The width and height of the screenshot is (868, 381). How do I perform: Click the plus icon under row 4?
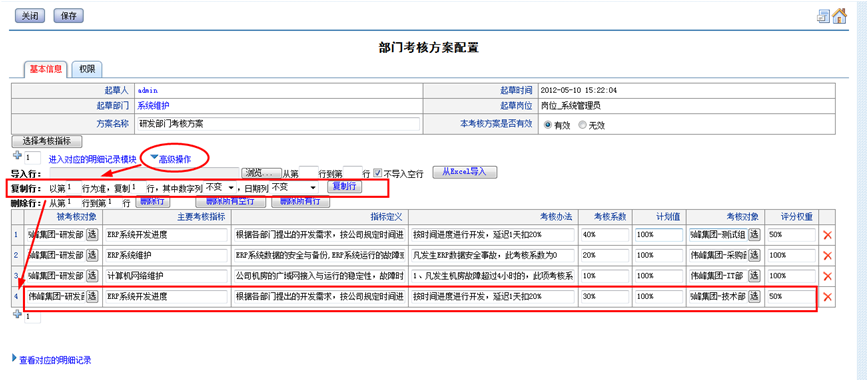(17, 315)
